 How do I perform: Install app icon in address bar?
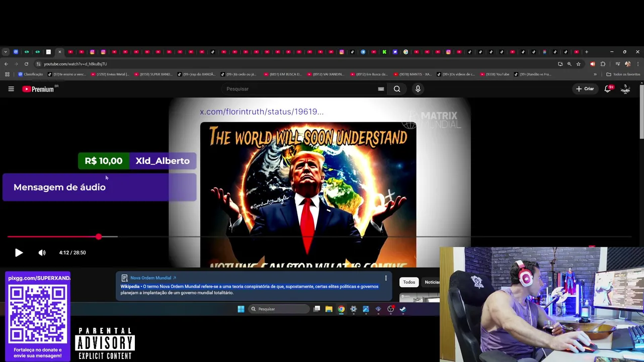(x=560, y=64)
